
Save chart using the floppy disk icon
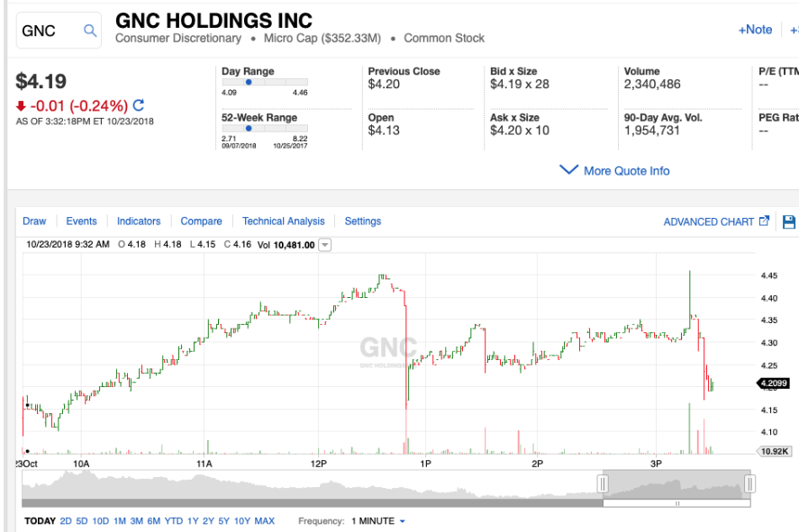(x=789, y=221)
